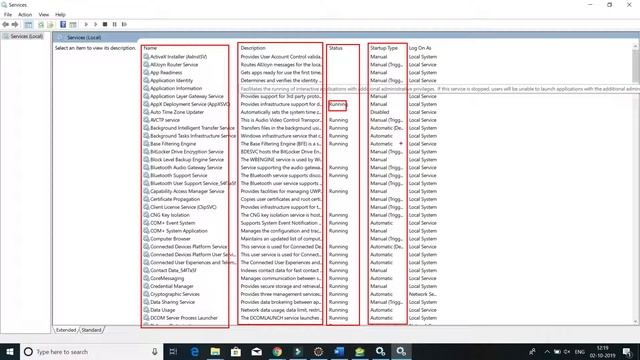Click the Refresh toolbar icon

tap(41, 24)
